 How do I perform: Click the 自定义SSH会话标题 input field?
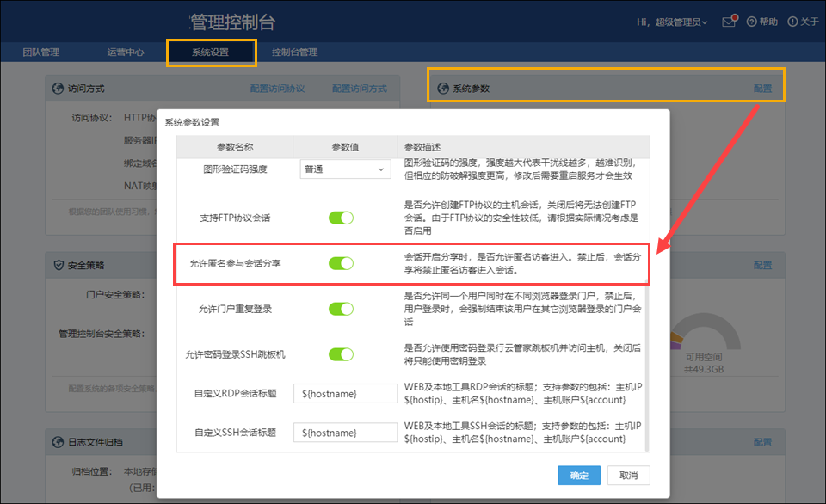[x=345, y=433]
